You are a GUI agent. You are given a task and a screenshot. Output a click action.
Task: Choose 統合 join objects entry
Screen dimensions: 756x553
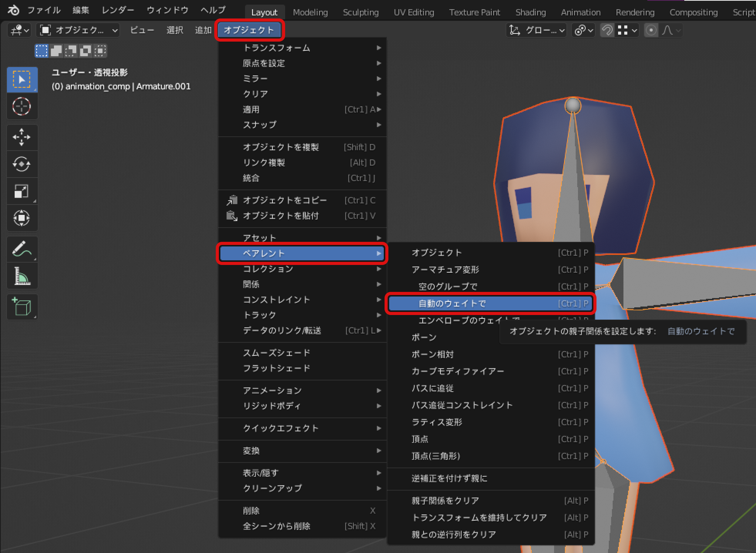302,178
